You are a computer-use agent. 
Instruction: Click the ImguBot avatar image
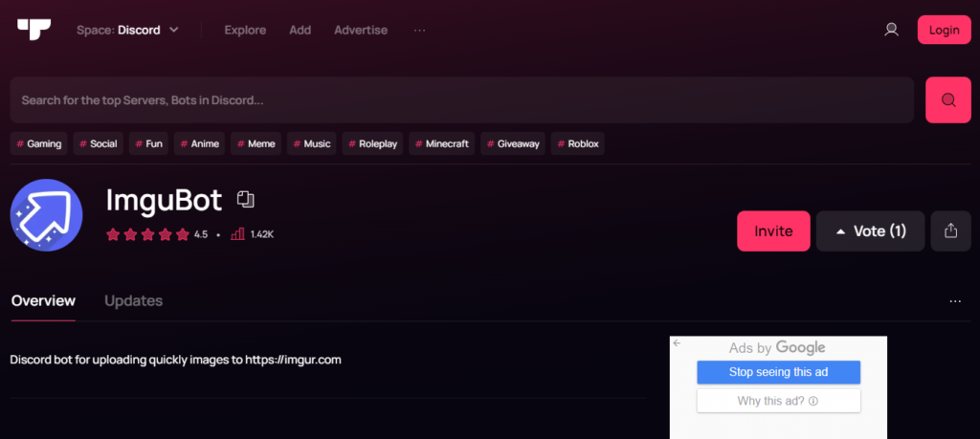click(46, 215)
